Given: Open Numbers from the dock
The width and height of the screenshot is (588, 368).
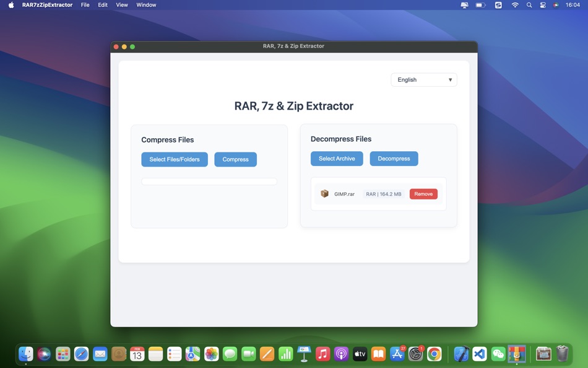Looking at the screenshot, I should click(286, 354).
